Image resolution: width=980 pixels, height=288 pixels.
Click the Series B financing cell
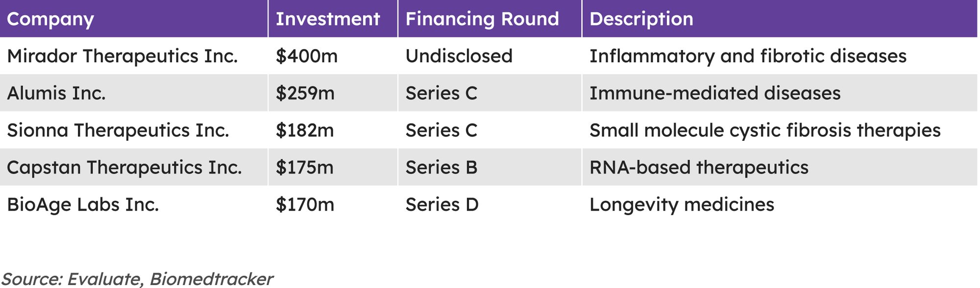pos(441,168)
